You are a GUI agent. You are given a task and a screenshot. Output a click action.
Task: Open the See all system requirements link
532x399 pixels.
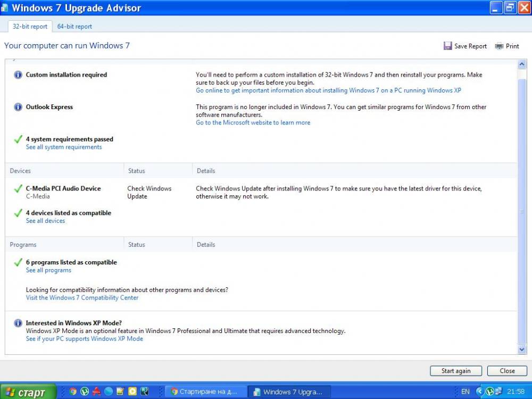pos(64,147)
